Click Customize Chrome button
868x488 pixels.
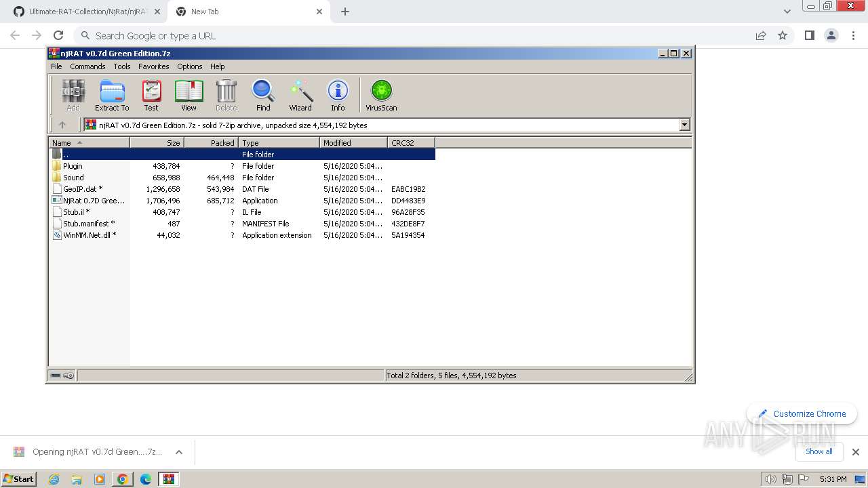(x=802, y=413)
